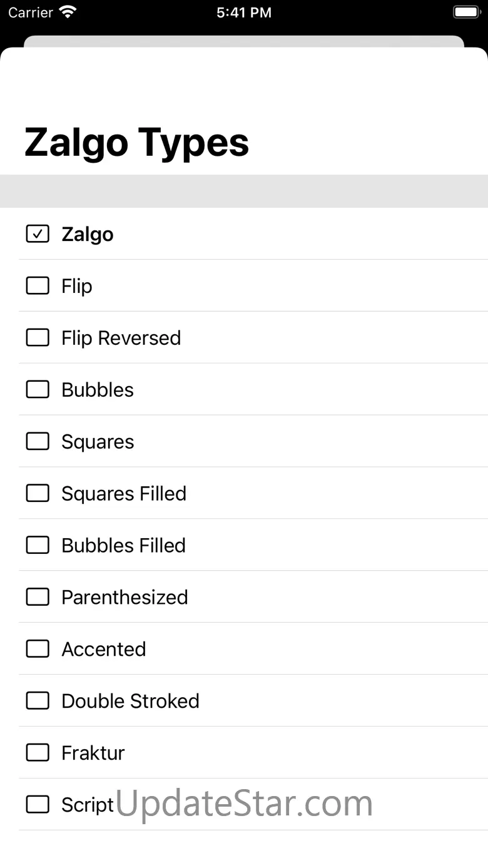Check the Bubbles option box

pos(38,390)
